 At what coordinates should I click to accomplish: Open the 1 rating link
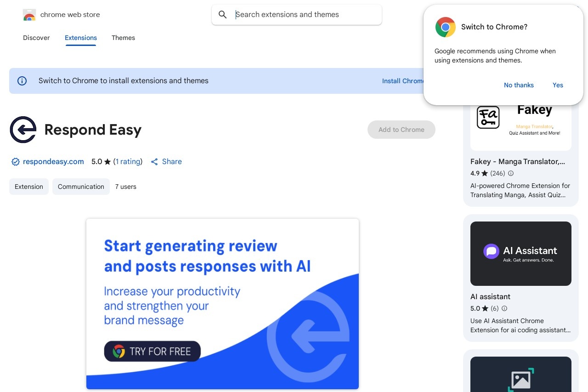(x=128, y=162)
